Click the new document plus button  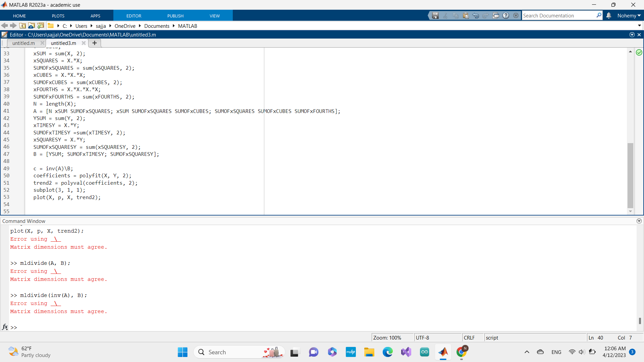point(95,43)
